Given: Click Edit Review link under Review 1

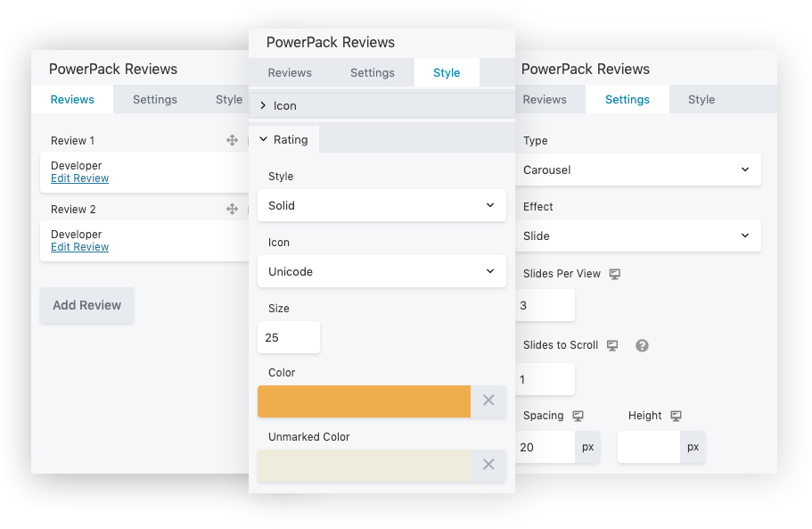Looking at the screenshot, I should coord(79,178).
